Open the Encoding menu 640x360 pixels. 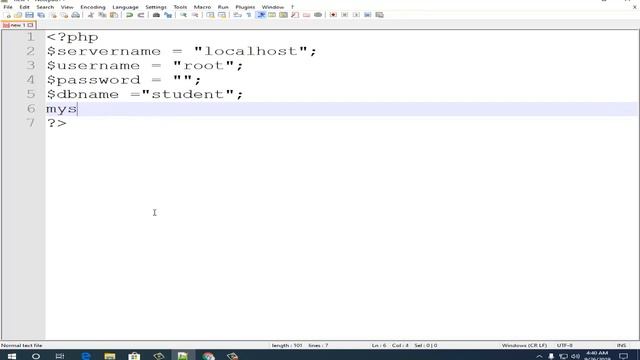tap(93, 7)
